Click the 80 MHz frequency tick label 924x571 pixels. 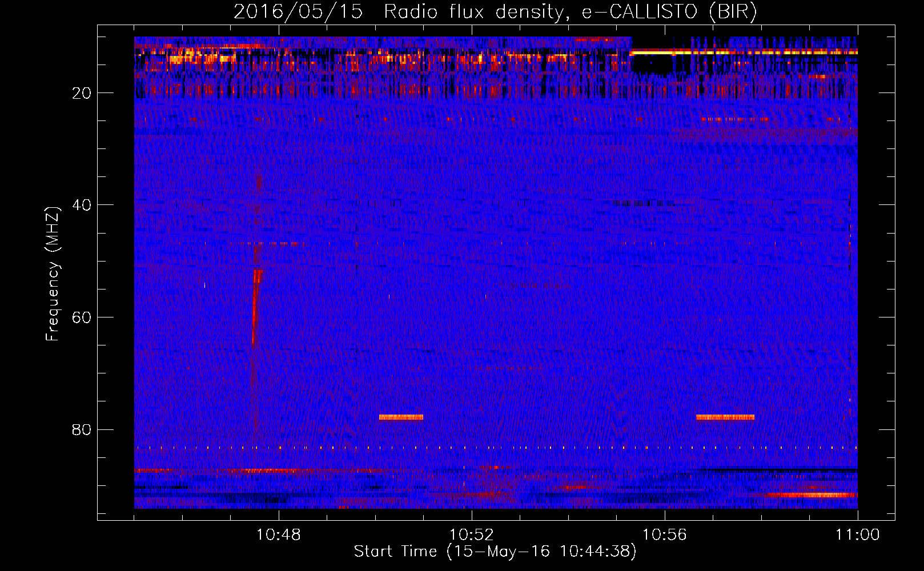point(82,429)
